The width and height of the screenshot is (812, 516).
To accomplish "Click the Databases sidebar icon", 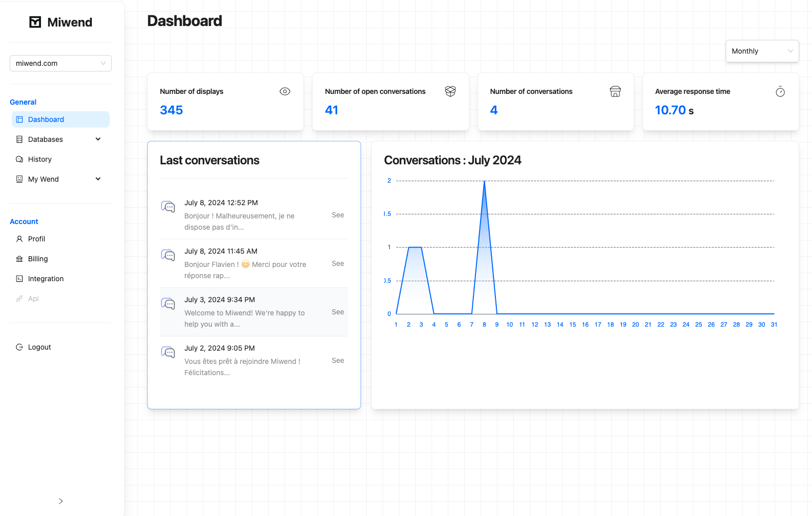I will point(19,139).
